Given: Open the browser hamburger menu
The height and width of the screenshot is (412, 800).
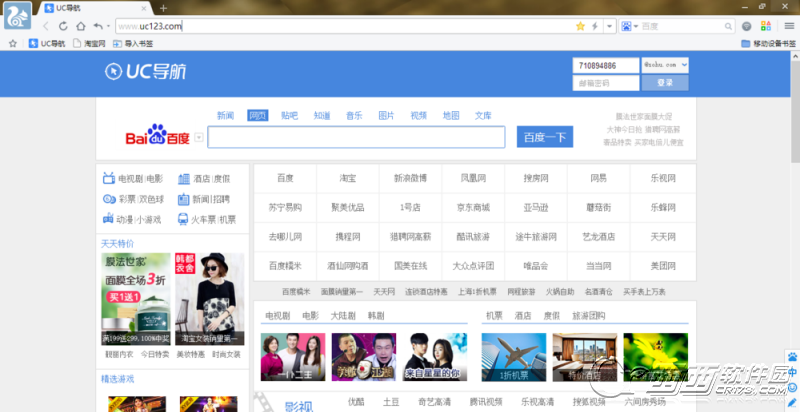Looking at the screenshot, I should tap(789, 26).
